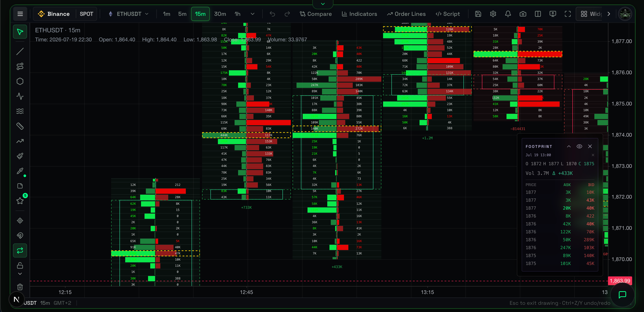Screen dimensions: 644x312
Task: Delete drawings with the trash icon
Action: pyautogui.click(x=20, y=287)
